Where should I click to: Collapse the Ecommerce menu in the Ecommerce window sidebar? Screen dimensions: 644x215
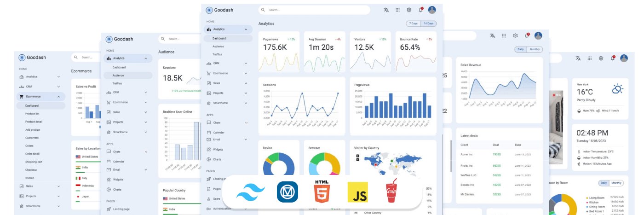(x=58, y=97)
